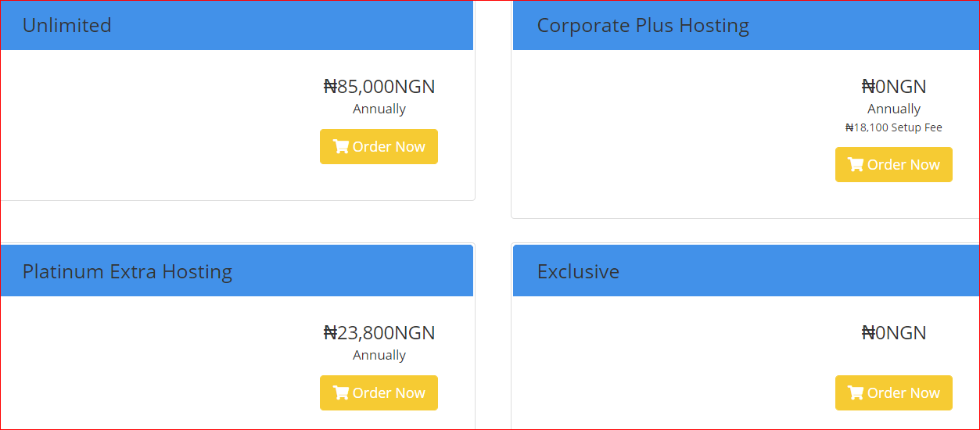Viewport: 980px width, 430px height.
Task: Click Annually label under ₦85,000NGN
Action: tap(379, 109)
